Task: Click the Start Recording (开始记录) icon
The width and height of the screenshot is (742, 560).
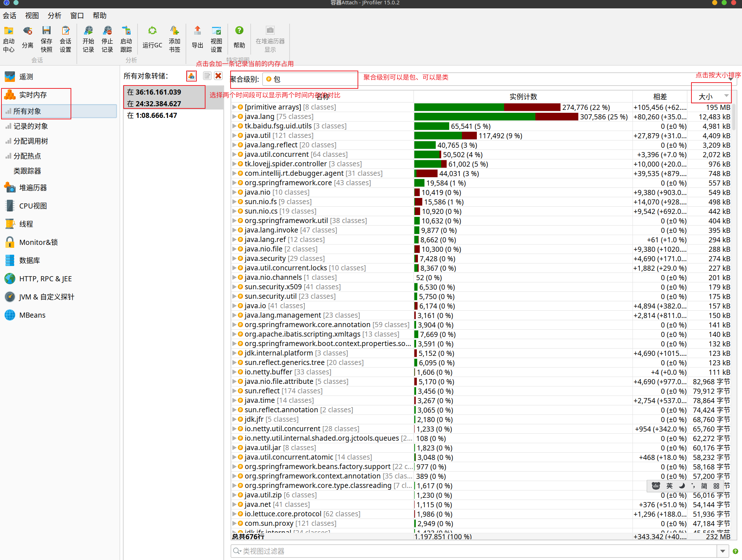Action: point(88,31)
